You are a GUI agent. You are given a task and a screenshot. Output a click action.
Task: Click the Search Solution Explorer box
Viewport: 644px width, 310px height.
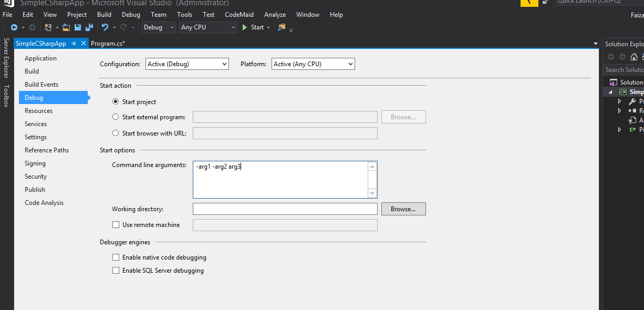tap(624, 70)
